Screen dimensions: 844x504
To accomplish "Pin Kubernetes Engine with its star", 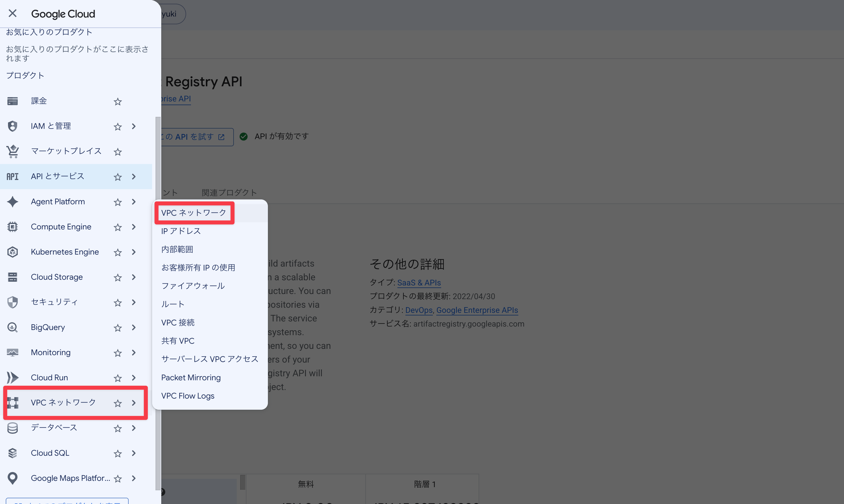I will pos(118,252).
